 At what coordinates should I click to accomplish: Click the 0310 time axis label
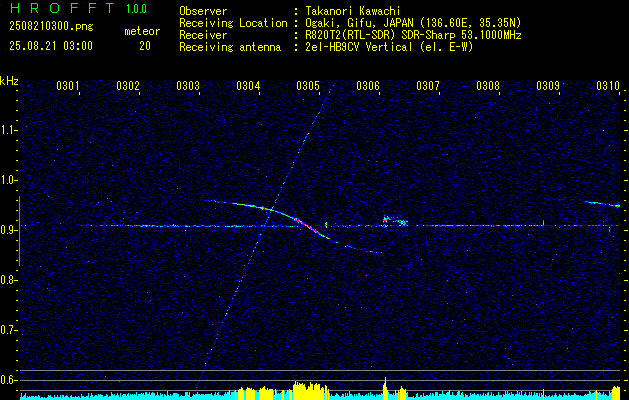(608, 85)
